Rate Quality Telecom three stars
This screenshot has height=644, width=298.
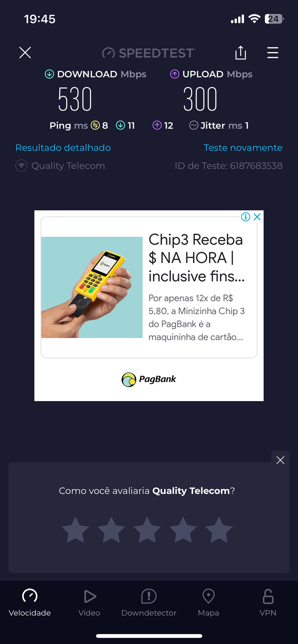(x=147, y=530)
